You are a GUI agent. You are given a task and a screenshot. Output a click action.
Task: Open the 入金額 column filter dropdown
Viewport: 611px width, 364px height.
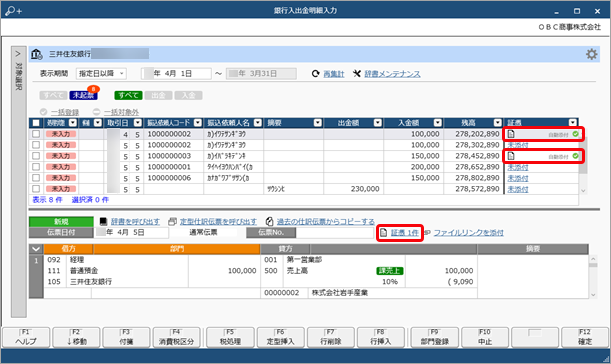pos(438,123)
